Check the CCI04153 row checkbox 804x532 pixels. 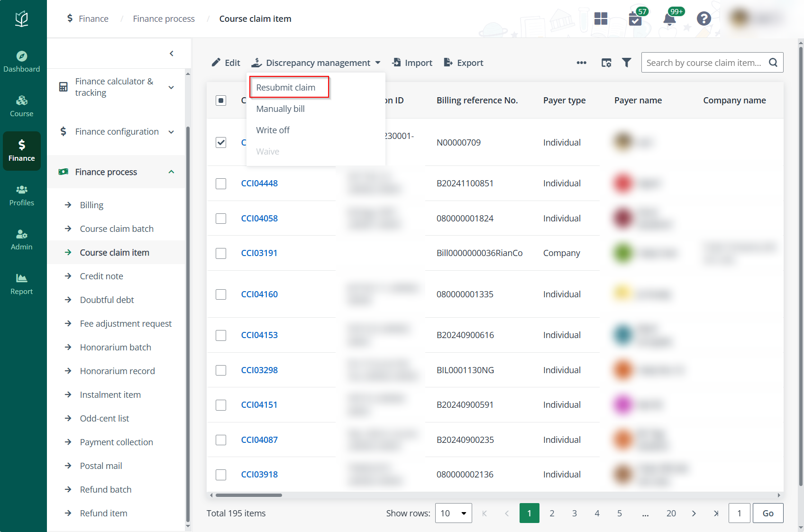pos(221,336)
